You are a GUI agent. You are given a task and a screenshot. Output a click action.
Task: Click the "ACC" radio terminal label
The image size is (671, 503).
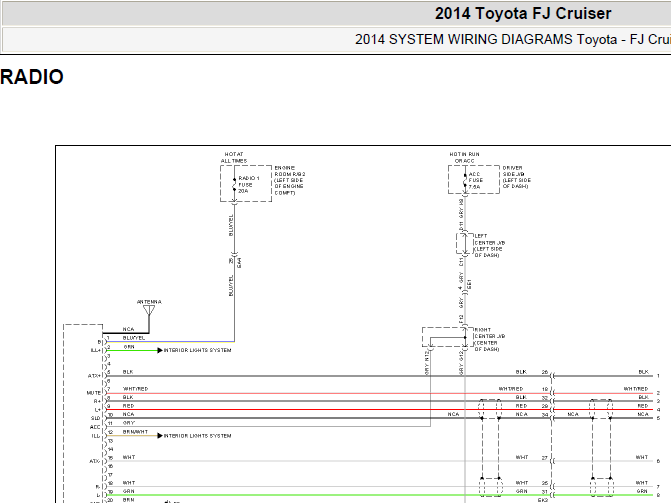coord(95,427)
